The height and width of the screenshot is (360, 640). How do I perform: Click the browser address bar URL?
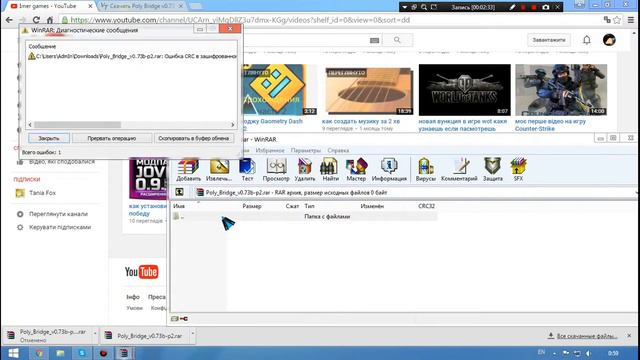pyautogui.click(x=240, y=20)
